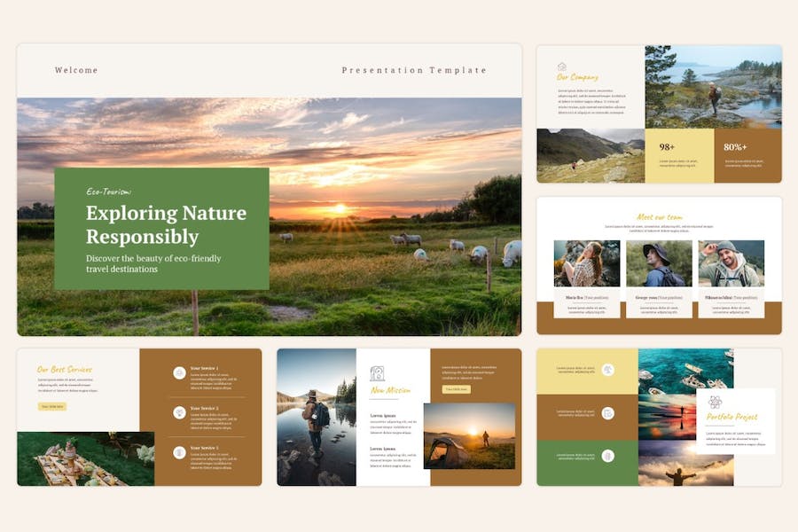Screen dimensions: 798x532
Task: Click the house icon above Our Company
Action: tap(562, 66)
